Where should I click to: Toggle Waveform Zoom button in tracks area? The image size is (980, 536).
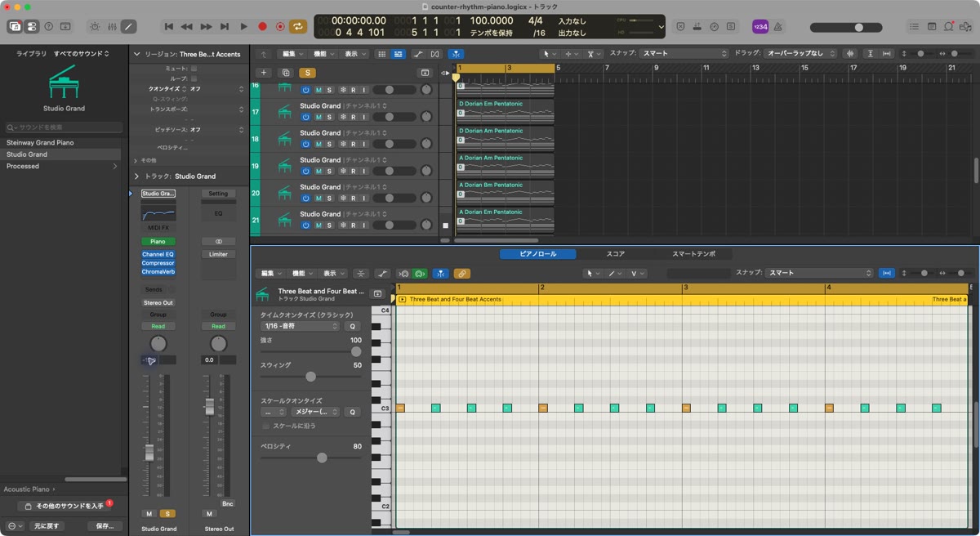pyautogui.click(x=850, y=54)
